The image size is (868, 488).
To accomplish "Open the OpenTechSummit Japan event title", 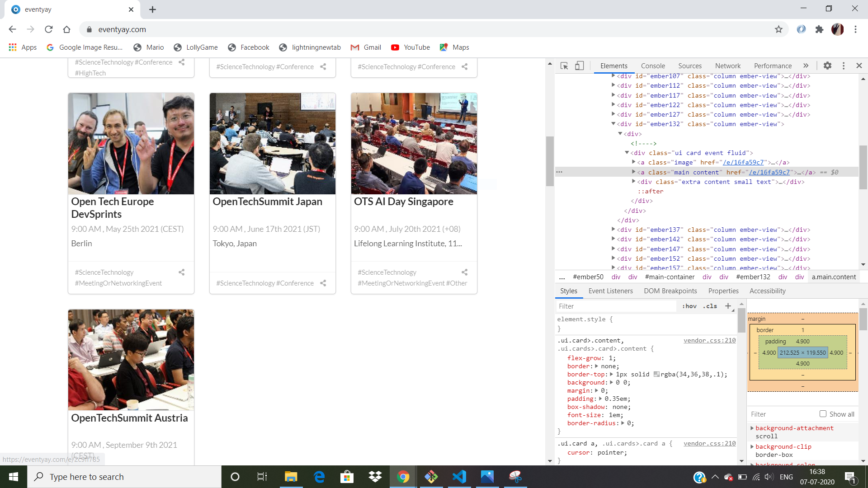I will pyautogui.click(x=268, y=202).
